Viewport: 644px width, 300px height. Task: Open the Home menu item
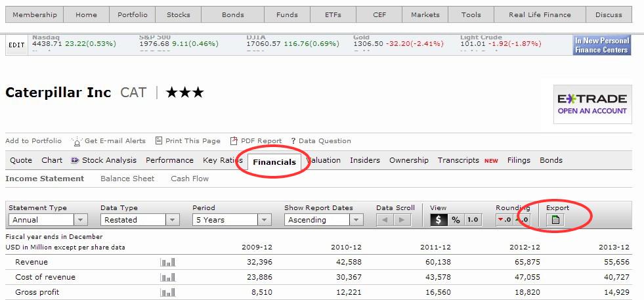[86, 15]
